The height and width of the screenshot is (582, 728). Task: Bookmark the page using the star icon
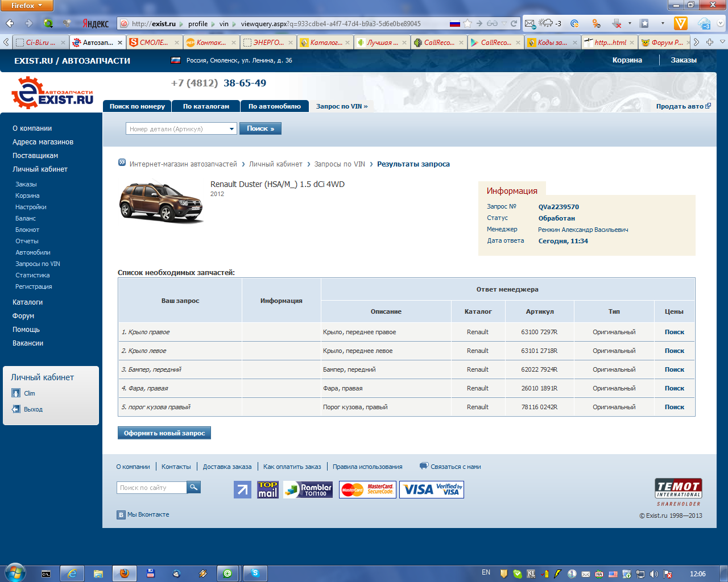(x=468, y=23)
